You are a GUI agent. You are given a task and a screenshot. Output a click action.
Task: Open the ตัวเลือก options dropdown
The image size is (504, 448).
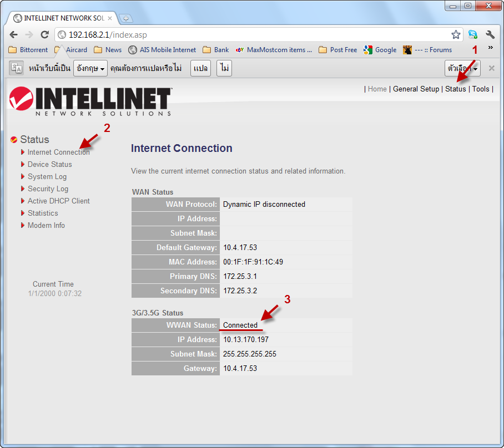point(462,68)
